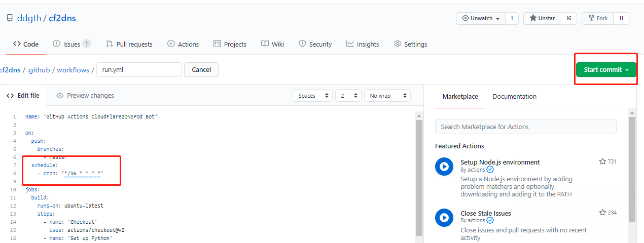This screenshot has width=644, height=243.
Task: Open the indent size 2 dropdown
Action: pos(348,96)
